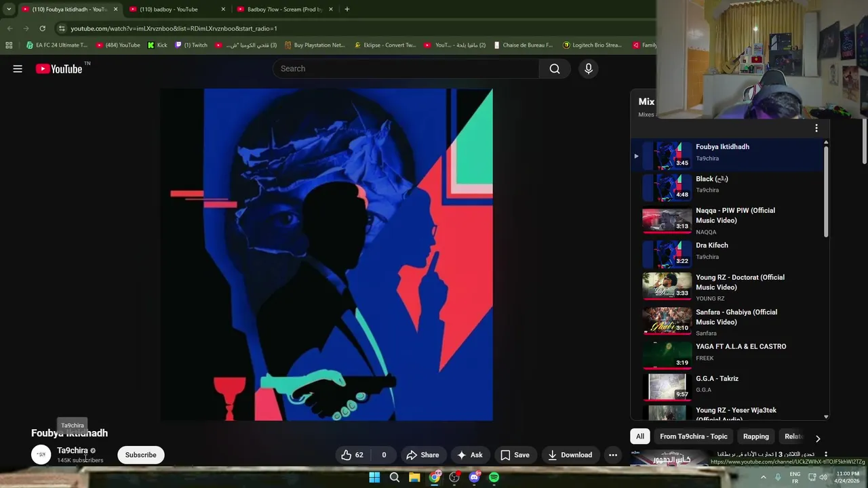868x488 pixels.
Task: Go back with browser back arrow
Action: (9, 28)
